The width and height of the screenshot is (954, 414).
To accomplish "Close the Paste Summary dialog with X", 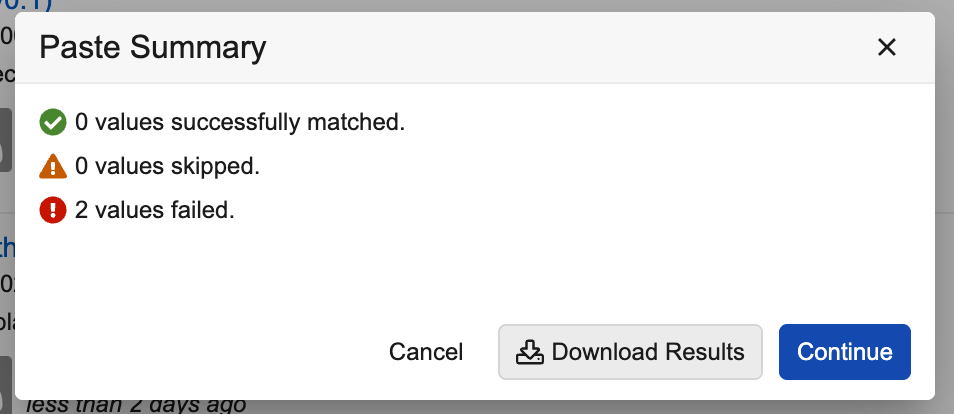I will [885, 47].
